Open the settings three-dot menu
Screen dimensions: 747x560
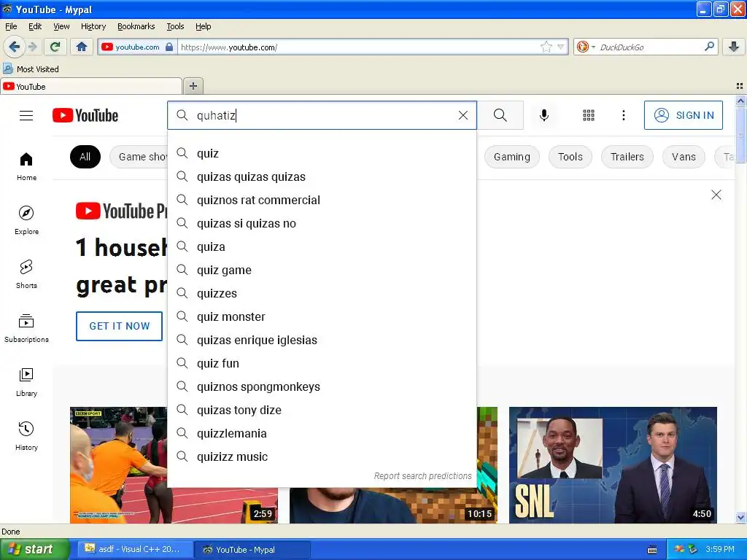[623, 115]
